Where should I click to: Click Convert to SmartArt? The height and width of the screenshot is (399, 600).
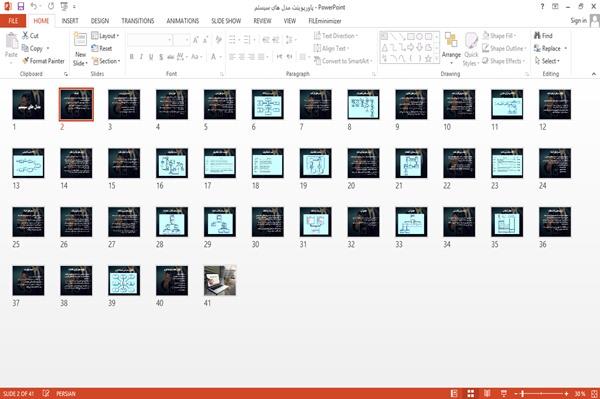pyautogui.click(x=343, y=61)
